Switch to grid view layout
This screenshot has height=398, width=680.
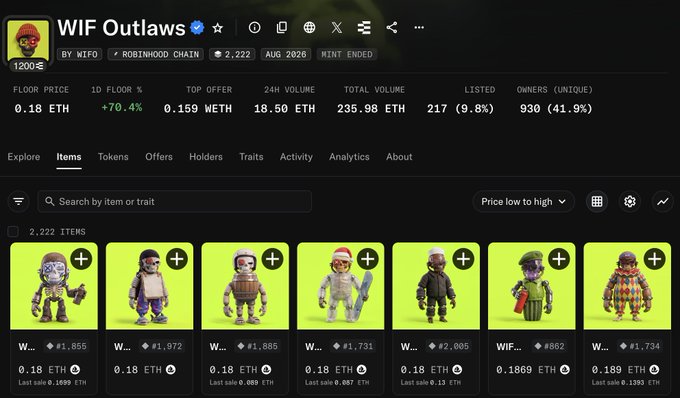(x=597, y=202)
